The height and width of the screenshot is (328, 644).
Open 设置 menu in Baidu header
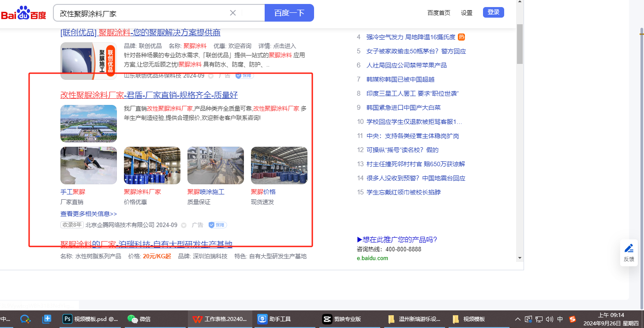point(467,13)
